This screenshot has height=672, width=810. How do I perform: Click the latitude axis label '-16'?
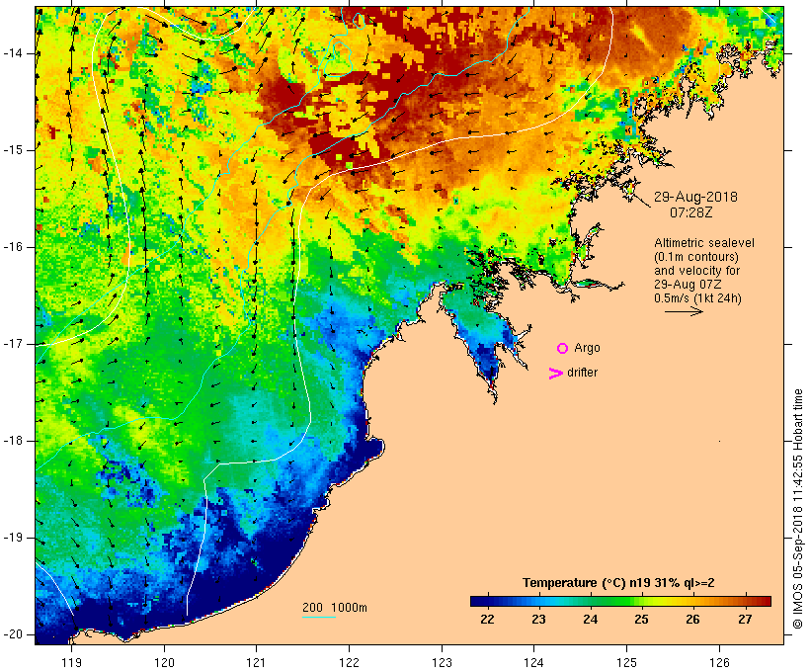[14, 247]
